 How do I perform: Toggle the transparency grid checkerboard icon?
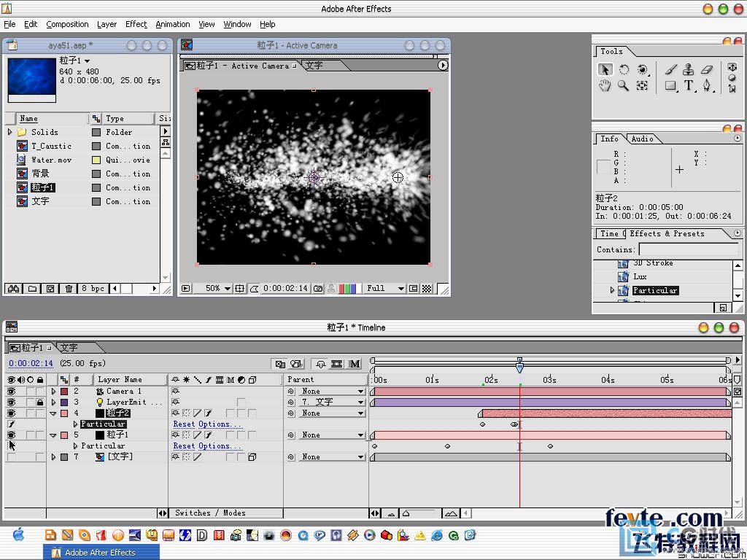pyautogui.click(x=427, y=289)
